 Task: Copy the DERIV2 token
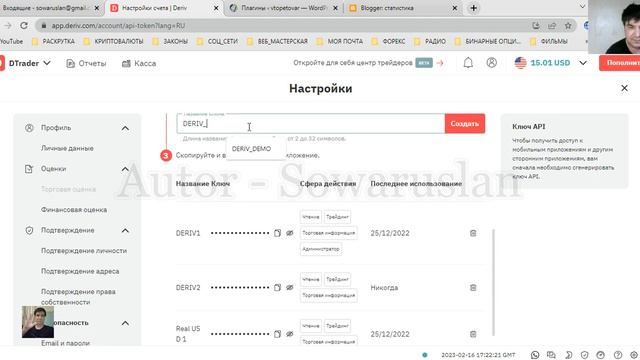277,287
